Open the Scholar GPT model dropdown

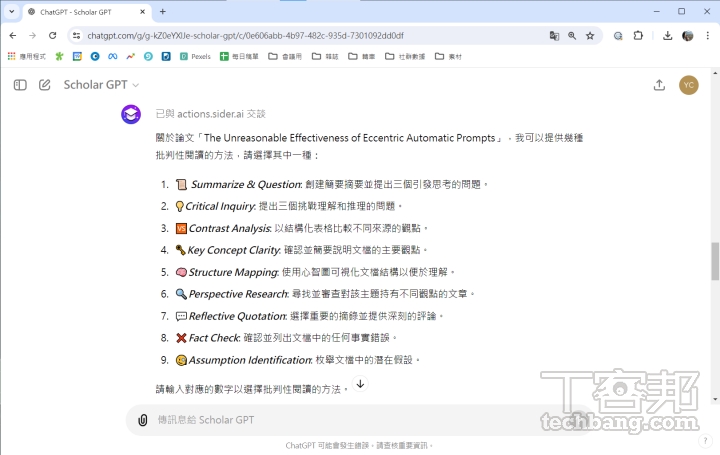tap(101, 85)
